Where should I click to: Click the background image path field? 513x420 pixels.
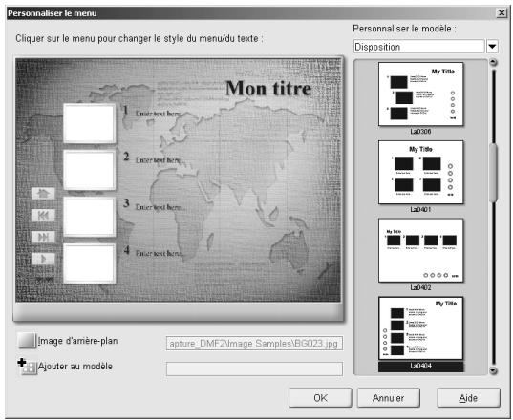(254, 344)
